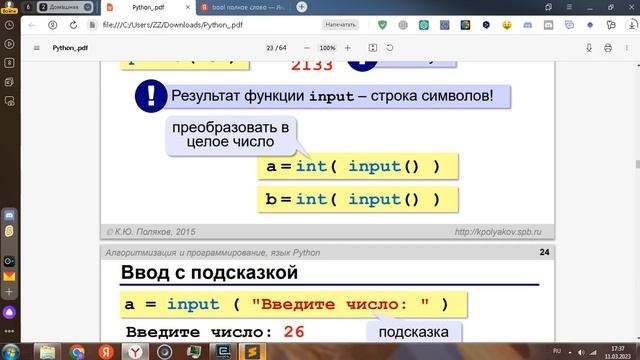Launch Chrome from the taskbar
The width and height of the screenshot is (640, 360).
point(77,352)
